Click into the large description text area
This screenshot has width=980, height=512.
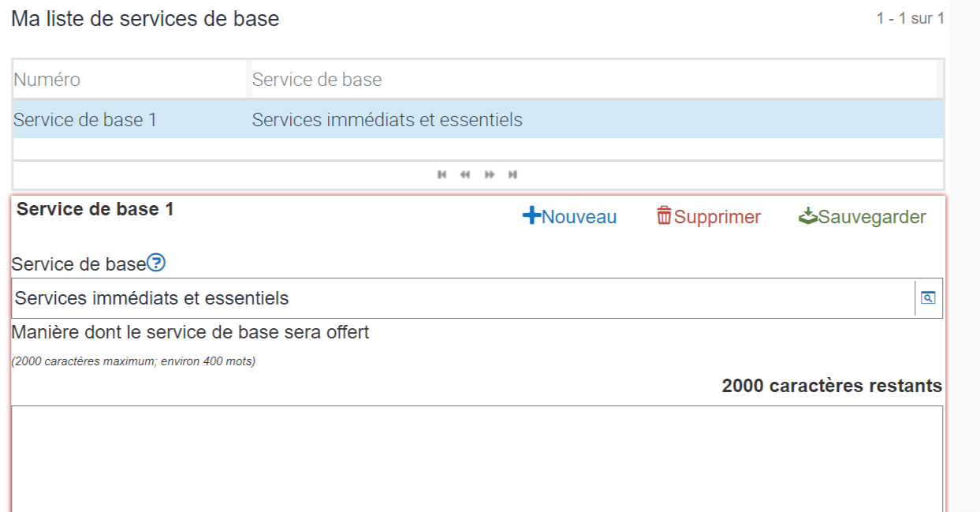pyautogui.click(x=476, y=458)
